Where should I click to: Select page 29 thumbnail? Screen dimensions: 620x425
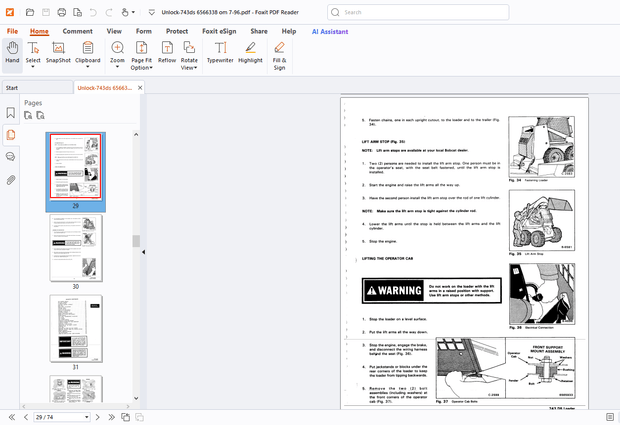click(x=76, y=171)
